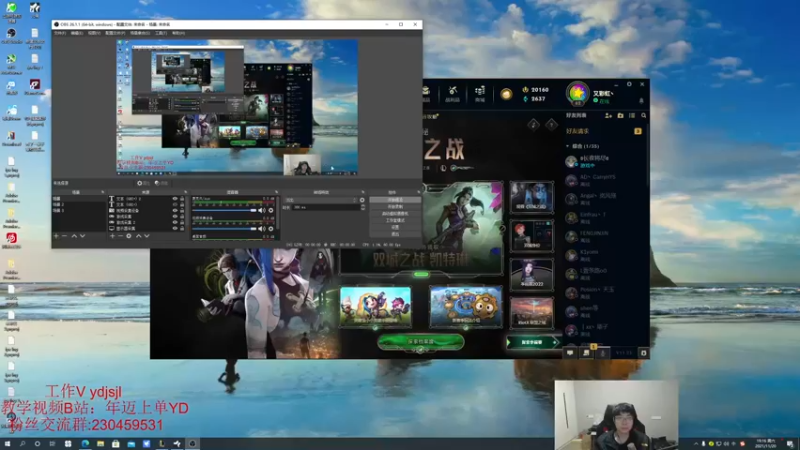The height and width of the screenshot is (450, 800).
Task: Open OBS 设置 button
Action: coord(395,227)
